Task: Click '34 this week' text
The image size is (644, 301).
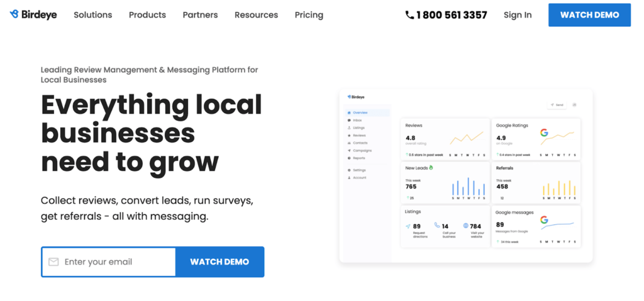Action: [x=509, y=242]
